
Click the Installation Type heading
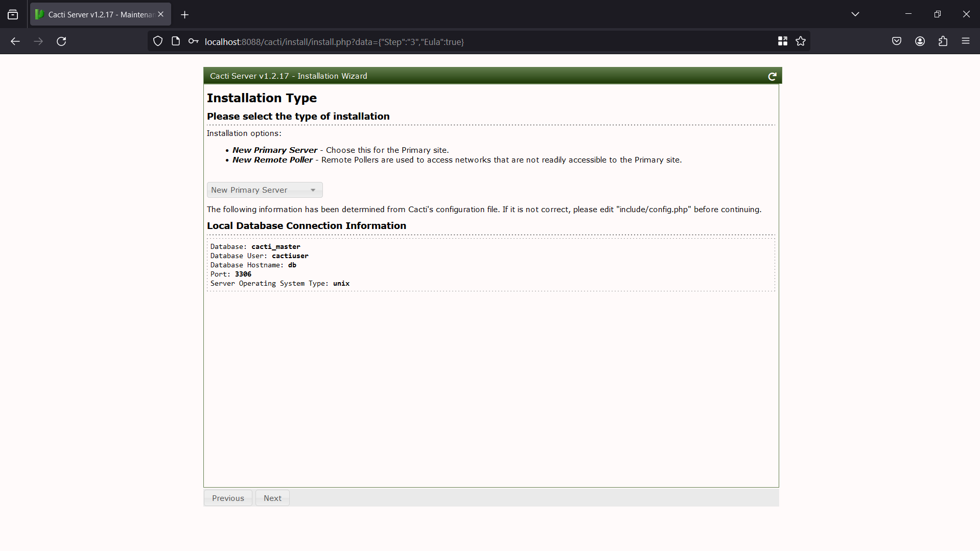click(x=262, y=98)
